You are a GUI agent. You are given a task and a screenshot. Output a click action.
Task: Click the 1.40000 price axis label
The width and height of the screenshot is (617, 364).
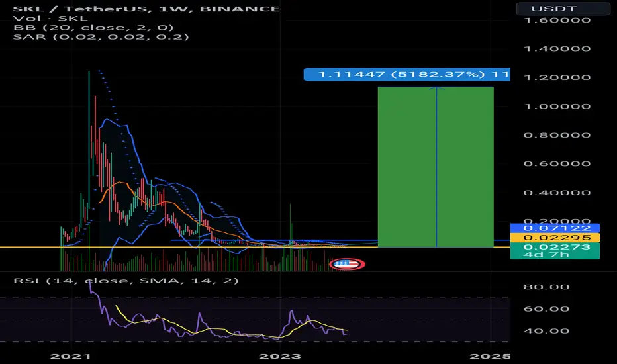point(557,49)
